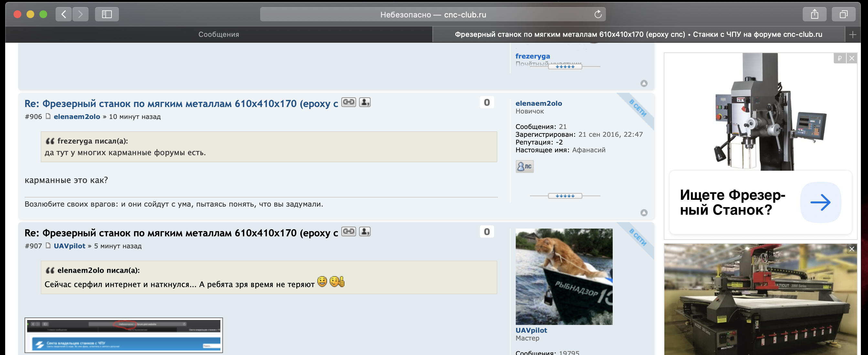868x355 pixels.
Task: Send private message via ЛС button
Action: (524, 166)
